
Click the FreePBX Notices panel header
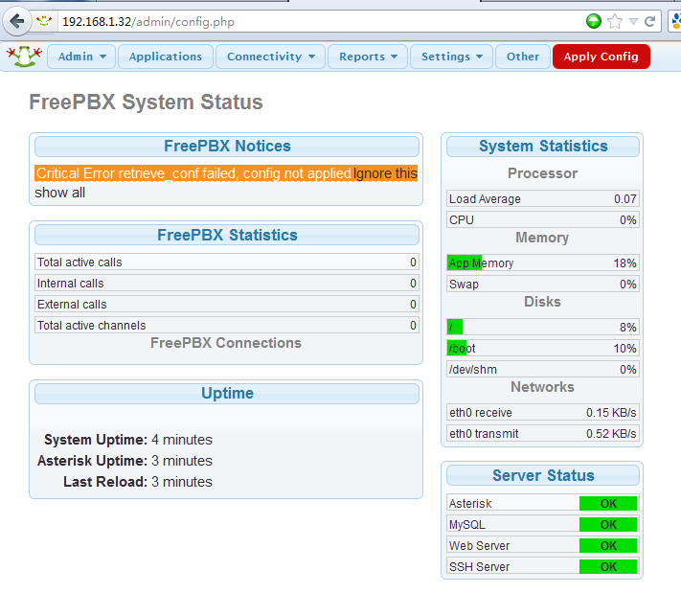tap(227, 147)
